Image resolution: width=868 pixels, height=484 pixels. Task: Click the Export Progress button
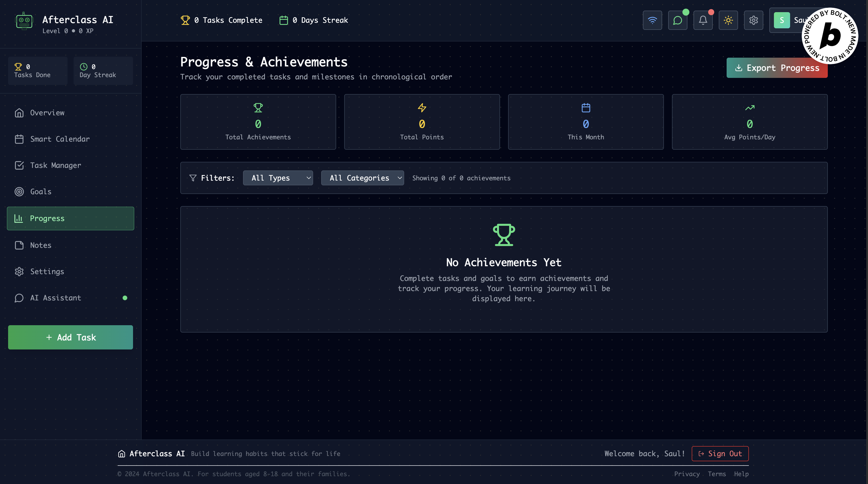click(776, 68)
